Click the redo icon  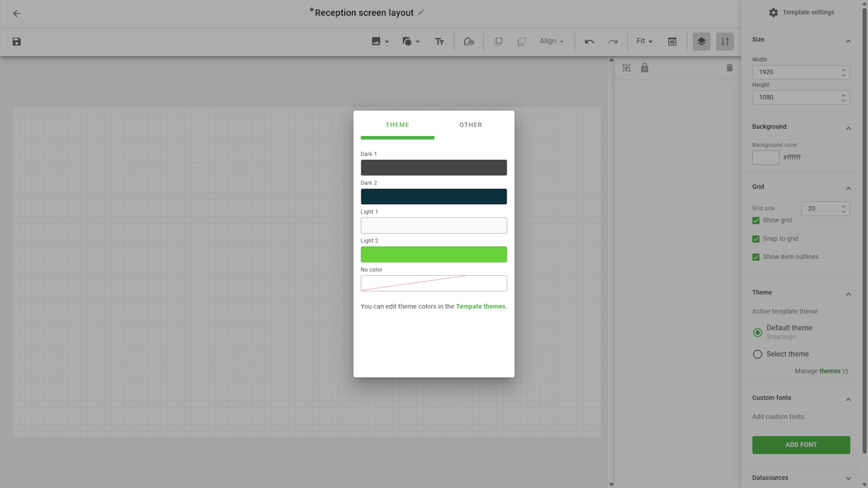613,41
